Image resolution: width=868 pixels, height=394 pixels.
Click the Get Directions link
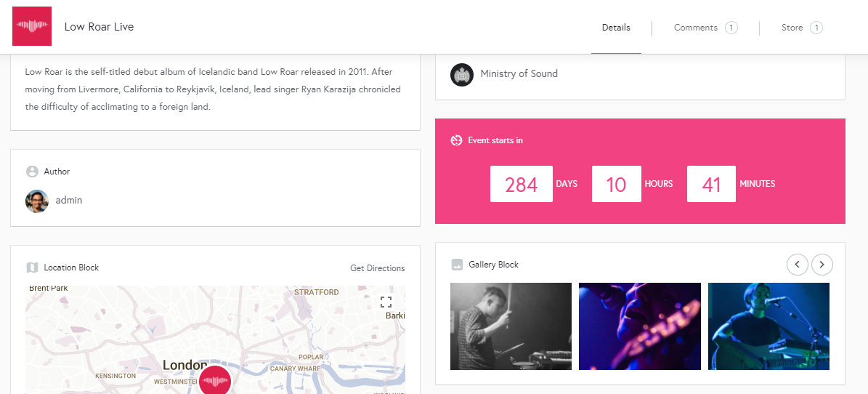click(378, 268)
